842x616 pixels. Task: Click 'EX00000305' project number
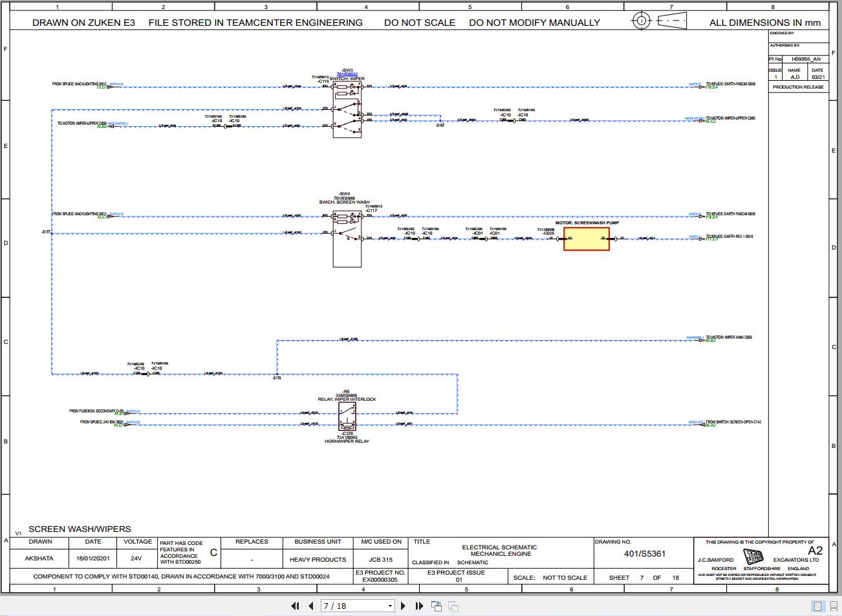tap(380, 579)
